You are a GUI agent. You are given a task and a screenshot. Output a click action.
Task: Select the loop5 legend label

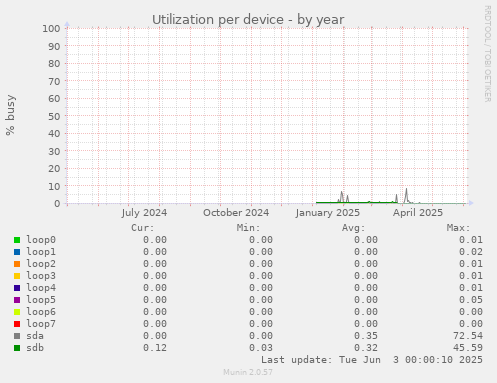coord(41,300)
